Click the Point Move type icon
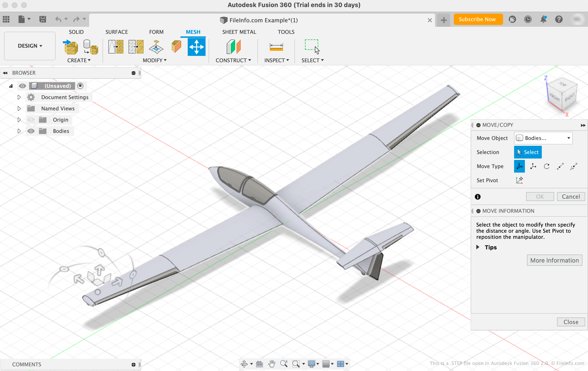Image resolution: width=588 pixels, height=371 pixels. pos(560,166)
